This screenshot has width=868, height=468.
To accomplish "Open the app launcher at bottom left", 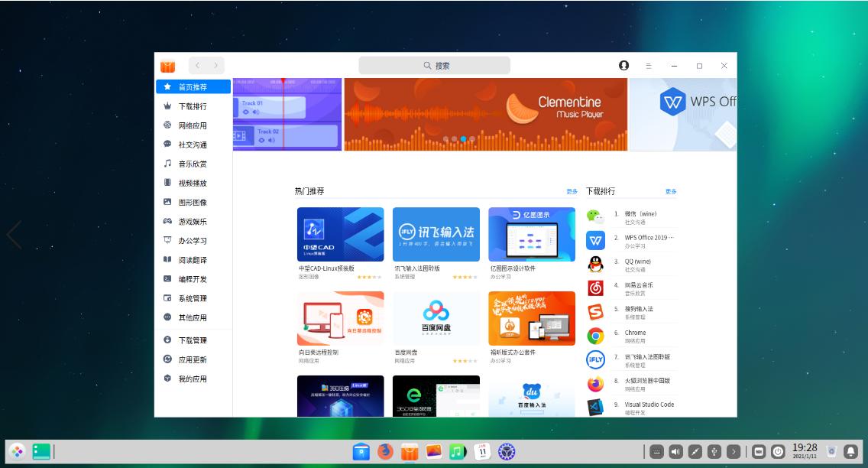I will (18, 451).
